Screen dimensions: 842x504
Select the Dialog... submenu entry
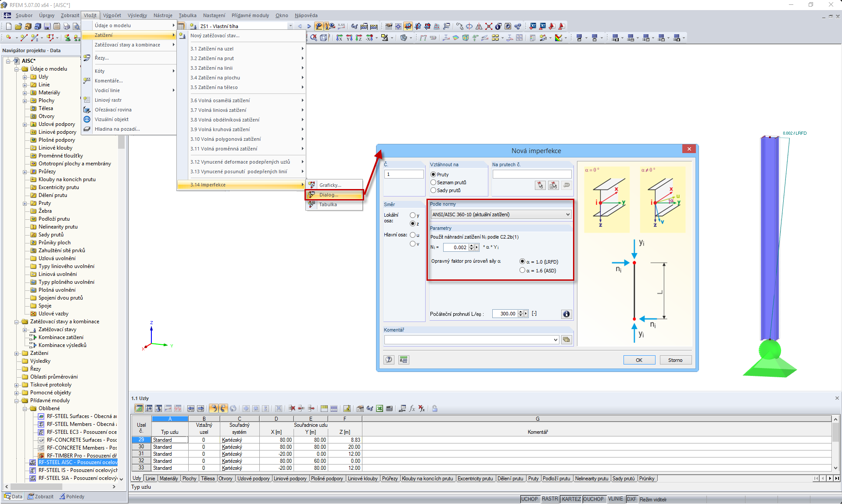pos(334,195)
